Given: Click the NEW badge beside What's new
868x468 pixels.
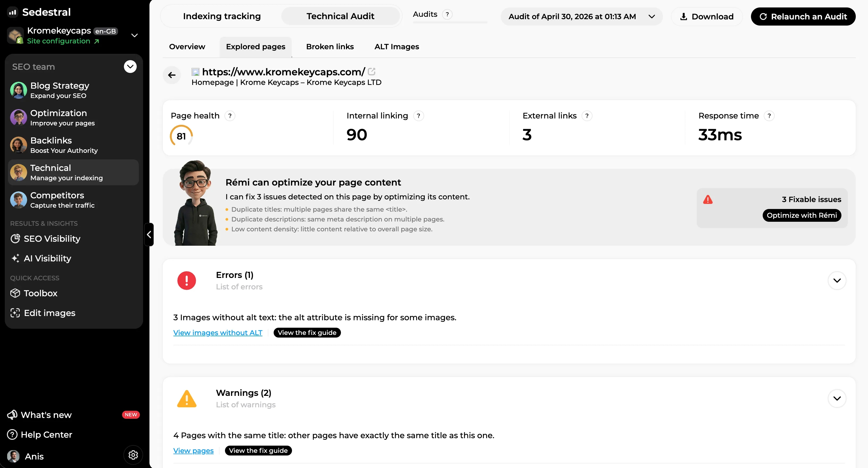Looking at the screenshot, I should coord(131,415).
